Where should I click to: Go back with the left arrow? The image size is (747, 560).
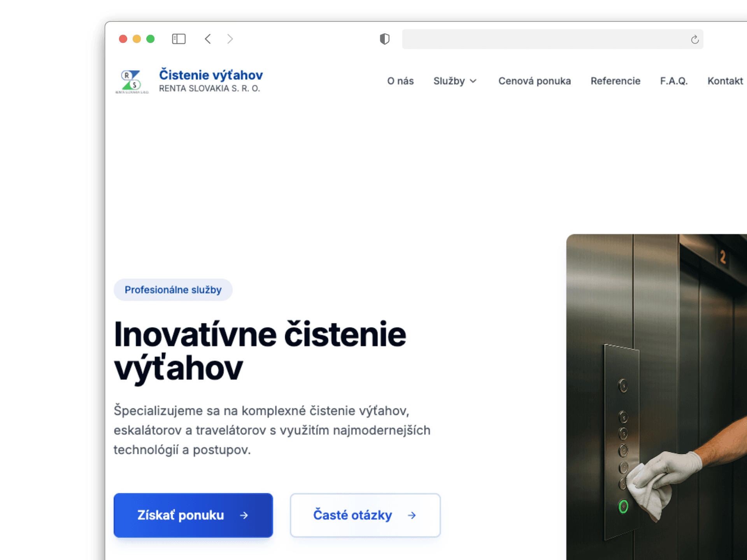tap(208, 39)
